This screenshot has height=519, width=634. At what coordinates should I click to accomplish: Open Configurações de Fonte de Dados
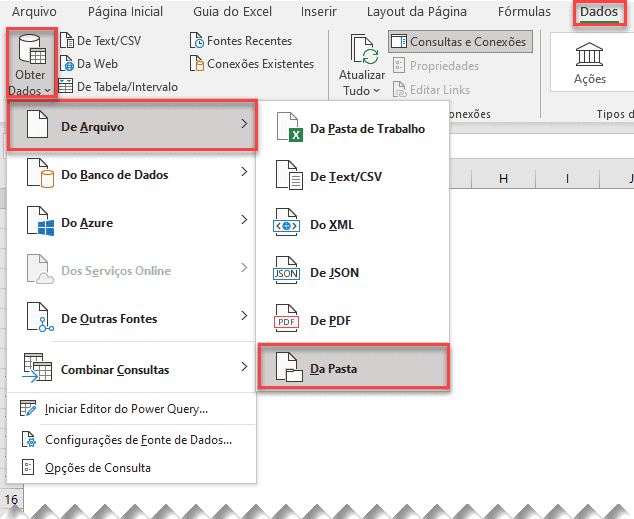[132, 439]
